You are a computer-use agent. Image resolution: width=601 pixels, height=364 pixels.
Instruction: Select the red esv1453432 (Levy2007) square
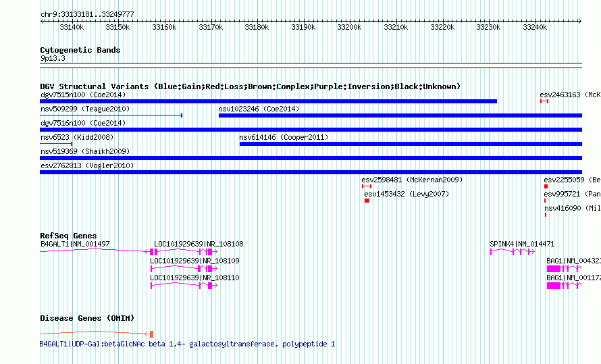click(x=367, y=201)
